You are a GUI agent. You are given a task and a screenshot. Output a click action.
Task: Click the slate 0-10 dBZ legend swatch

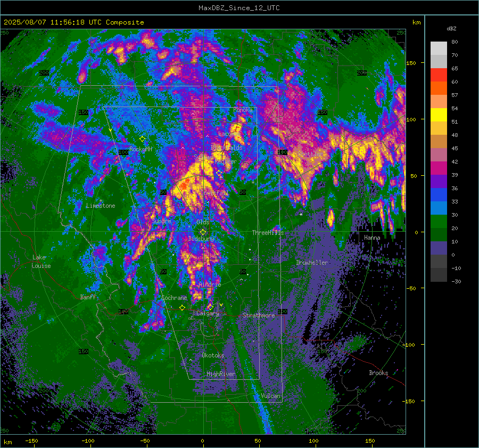coord(439,248)
